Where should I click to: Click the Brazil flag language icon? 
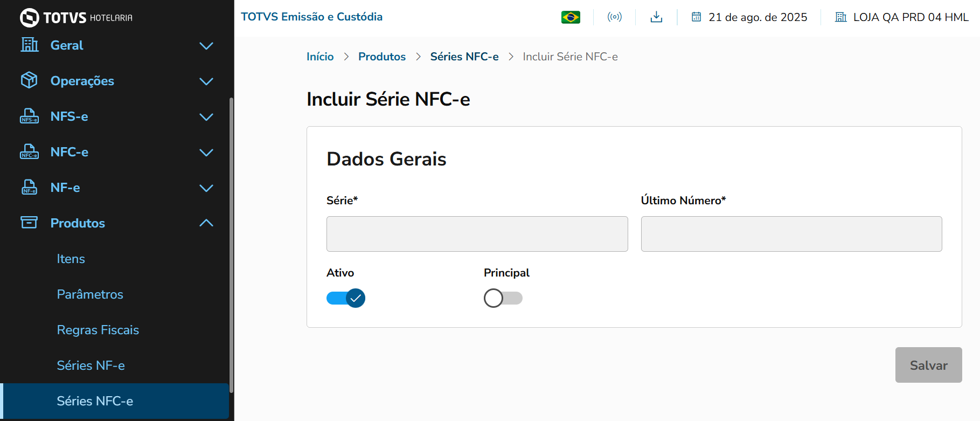coord(571,17)
